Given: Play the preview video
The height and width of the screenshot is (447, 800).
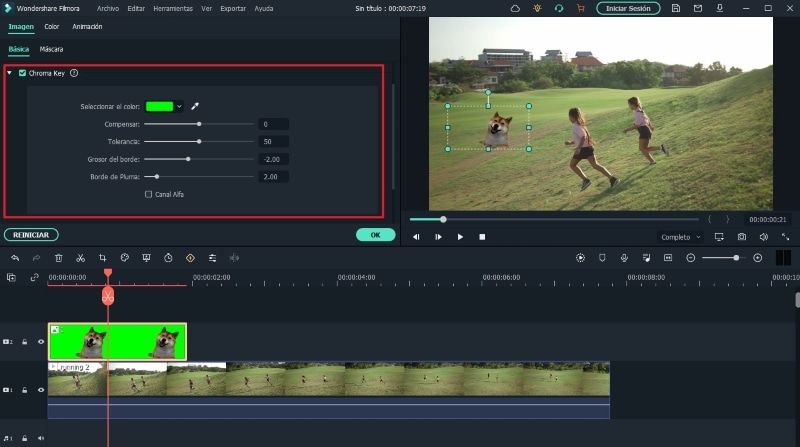Looking at the screenshot, I should (460, 237).
